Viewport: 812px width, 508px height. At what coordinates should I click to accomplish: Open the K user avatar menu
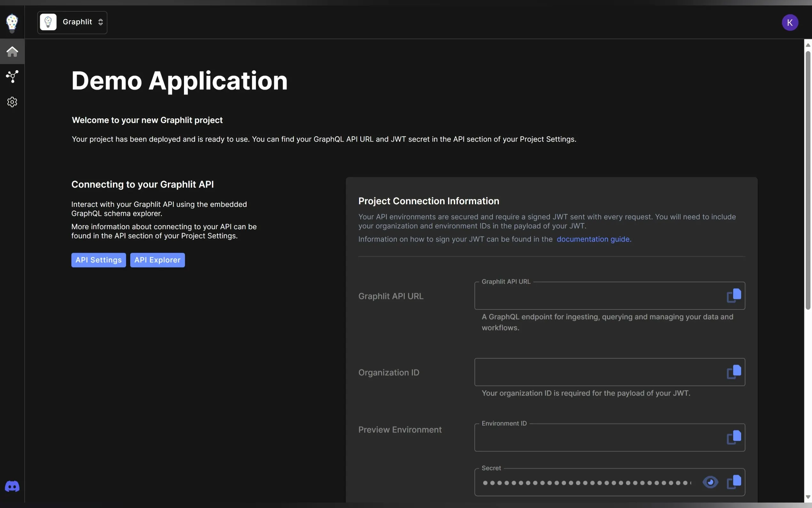tap(790, 22)
